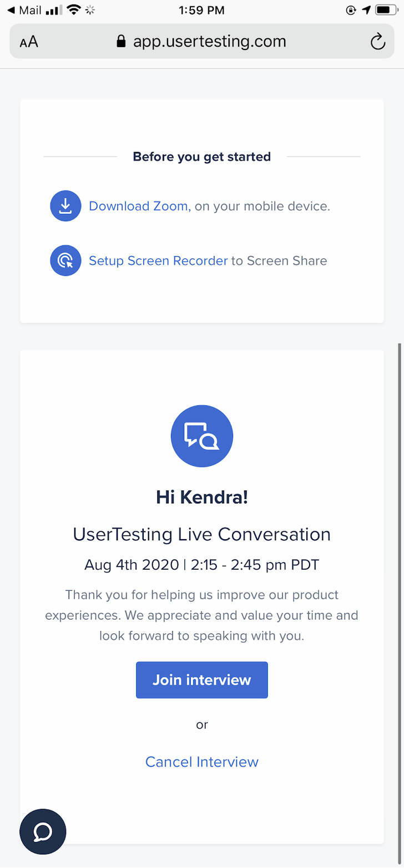Tap the blue conversation bubbles icon

coord(202,436)
